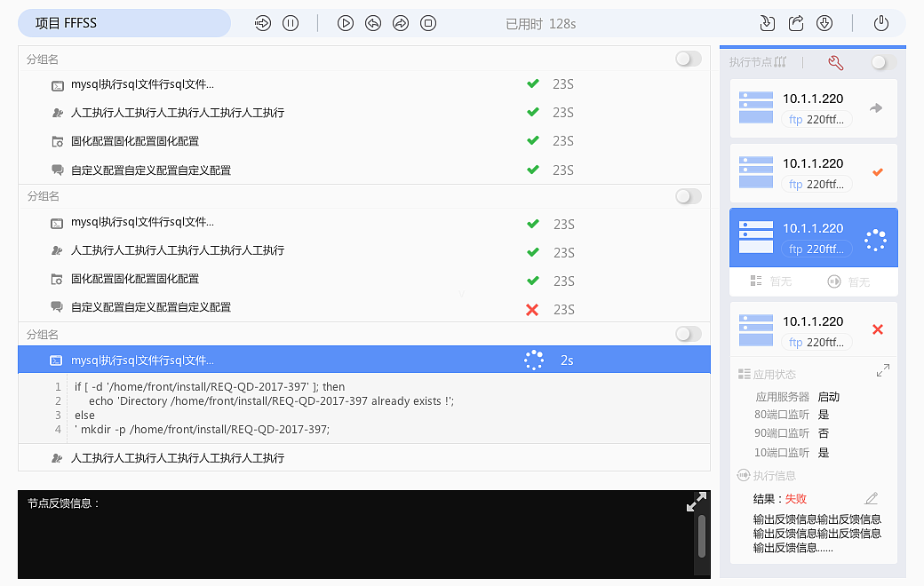Click code line 1 starting with if [ -d

[x=210, y=387]
